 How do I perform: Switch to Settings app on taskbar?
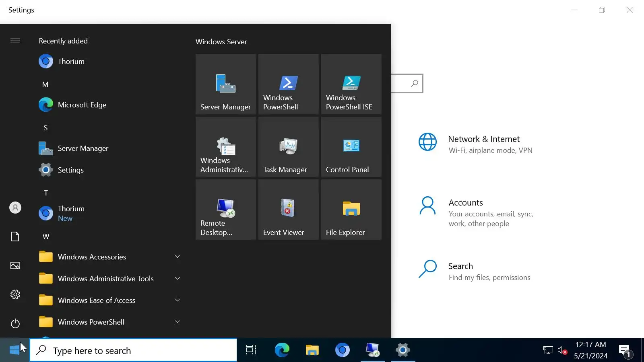coord(403,350)
